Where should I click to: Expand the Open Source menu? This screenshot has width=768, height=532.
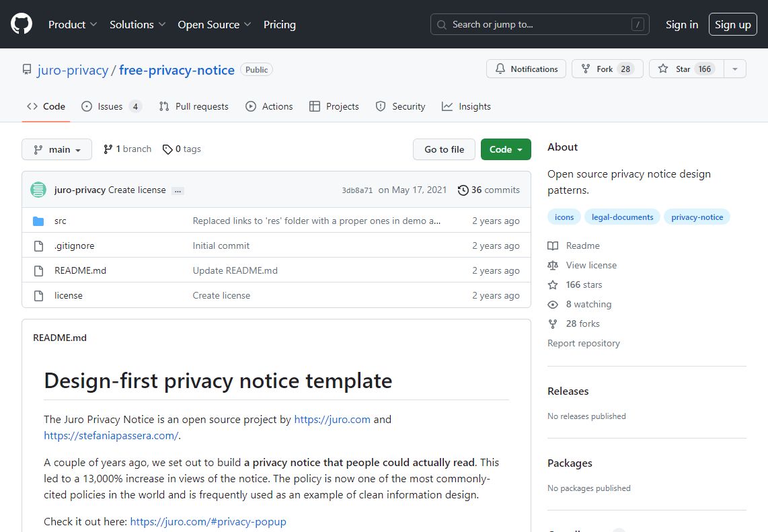[x=214, y=24]
